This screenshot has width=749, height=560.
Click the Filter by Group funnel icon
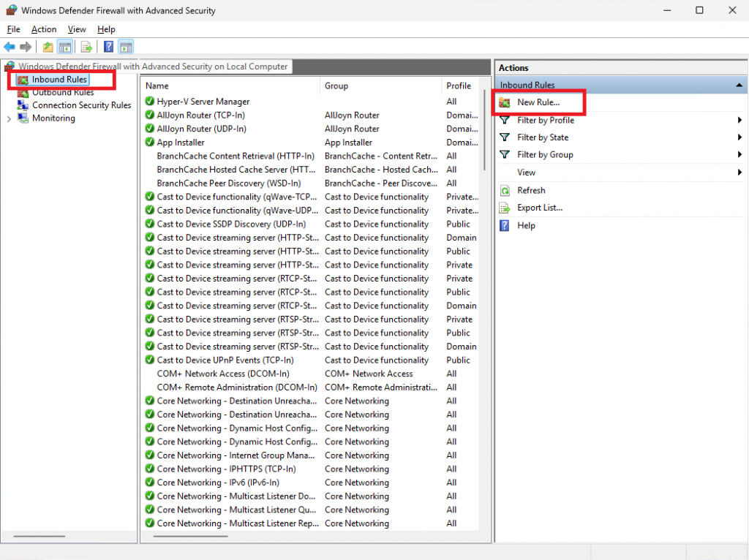click(x=505, y=155)
